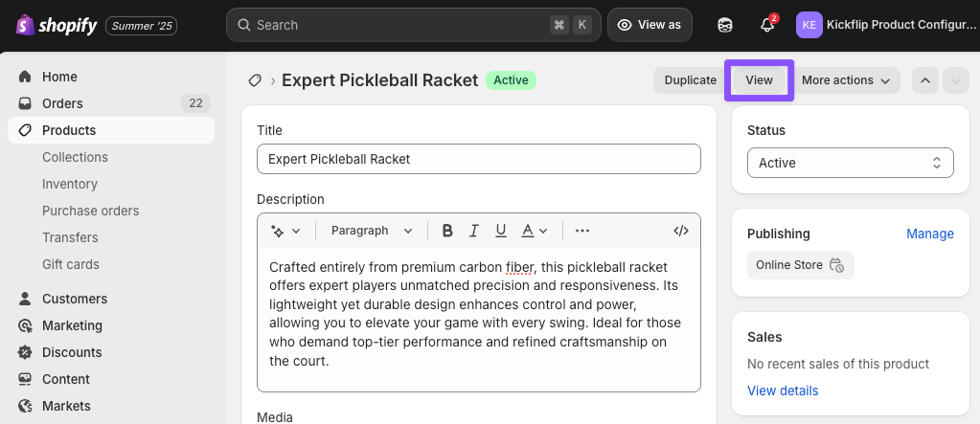Toggle italic text formatting

pos(473,231)
